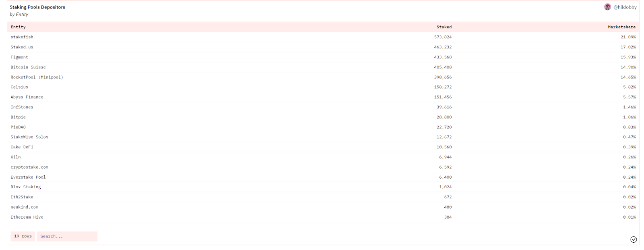Viewport: 644px width, 250px height.
Task: Select the Cake DeFi entity cell
Action: coord(22,147)
